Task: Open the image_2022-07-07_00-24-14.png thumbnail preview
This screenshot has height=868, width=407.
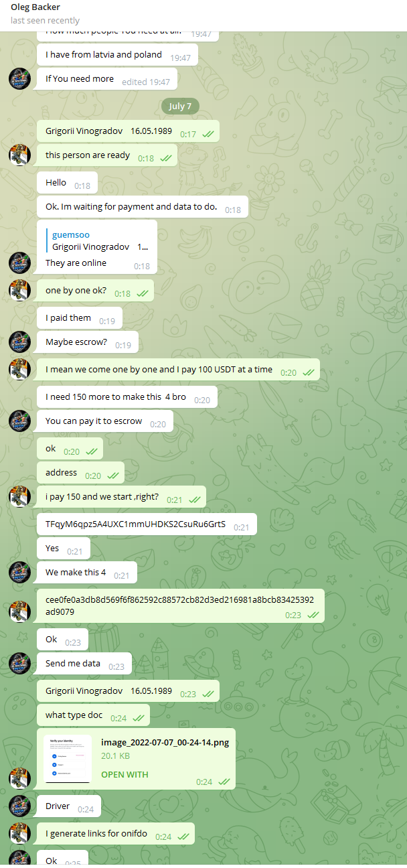Action: click(x=68, y=759)
